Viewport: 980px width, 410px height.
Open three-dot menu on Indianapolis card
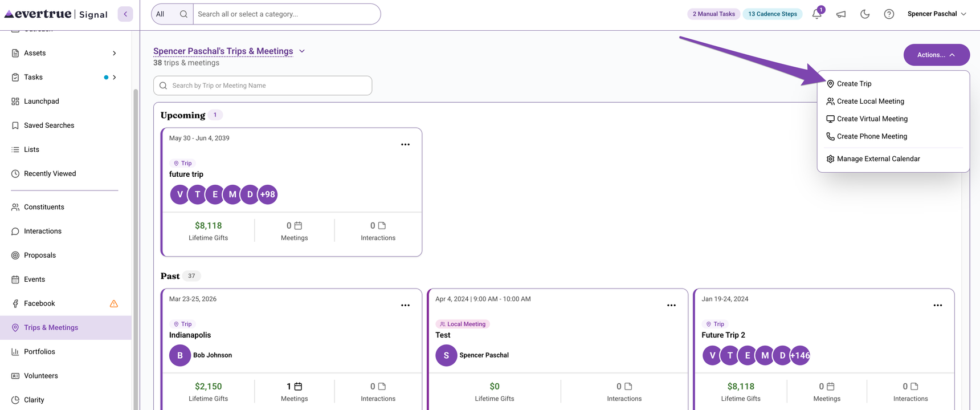click(405, 306)
